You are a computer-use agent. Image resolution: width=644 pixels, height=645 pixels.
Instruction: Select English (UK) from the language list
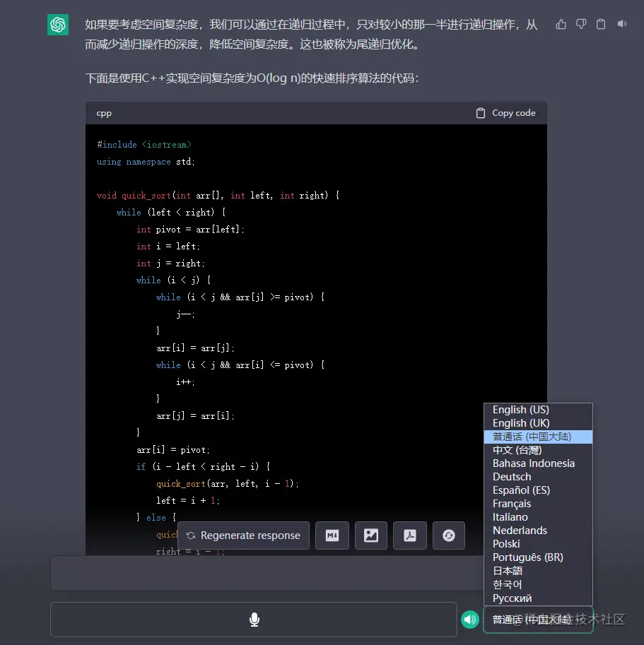click(538, 423)
